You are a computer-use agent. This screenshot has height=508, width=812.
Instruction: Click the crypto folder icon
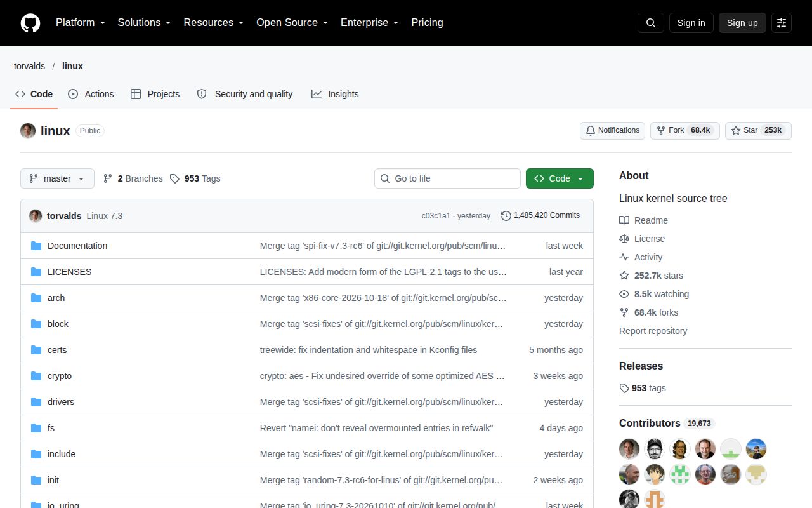tap(36, 376)
